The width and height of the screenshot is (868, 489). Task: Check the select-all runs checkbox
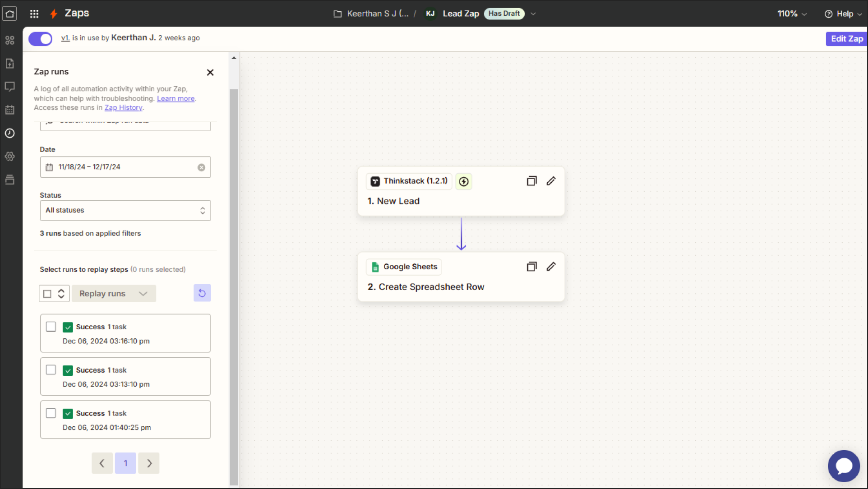tap(47, 294)
